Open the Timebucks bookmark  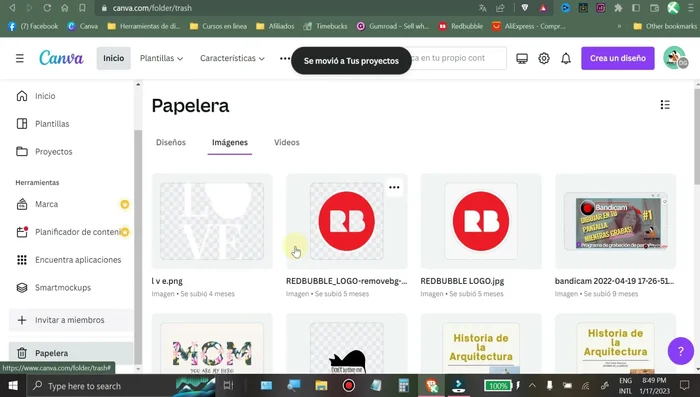325,26
